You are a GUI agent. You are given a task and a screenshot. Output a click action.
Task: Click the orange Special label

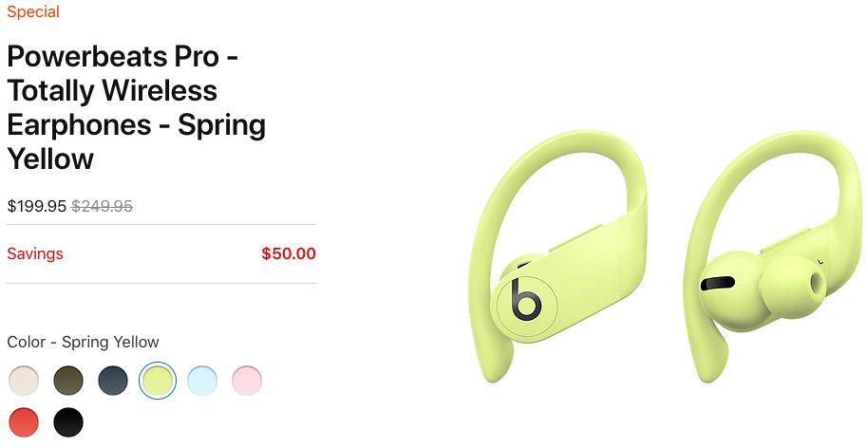pyautogui.click(x=33, y=11)
